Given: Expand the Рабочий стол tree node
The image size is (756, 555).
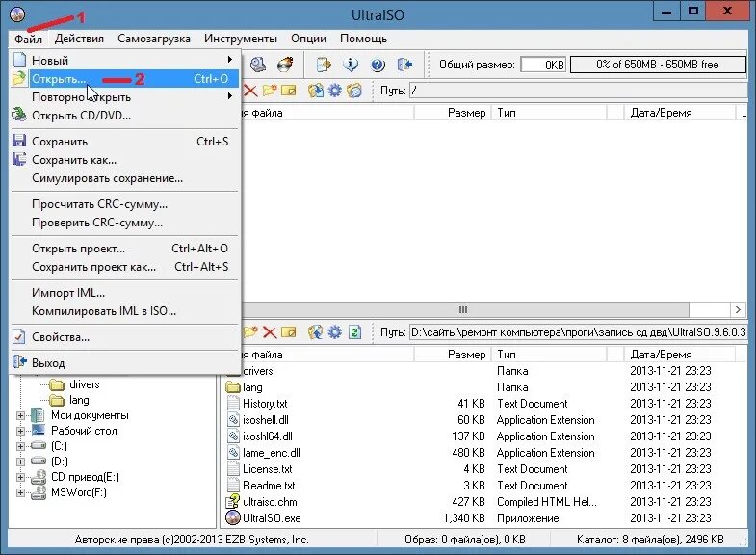Looking at the screenshot, I should 21,431.
